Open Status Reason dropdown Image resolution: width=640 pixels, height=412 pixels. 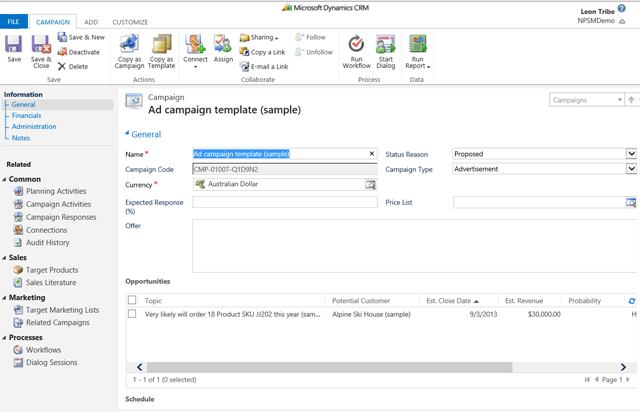tap(631, 154)
